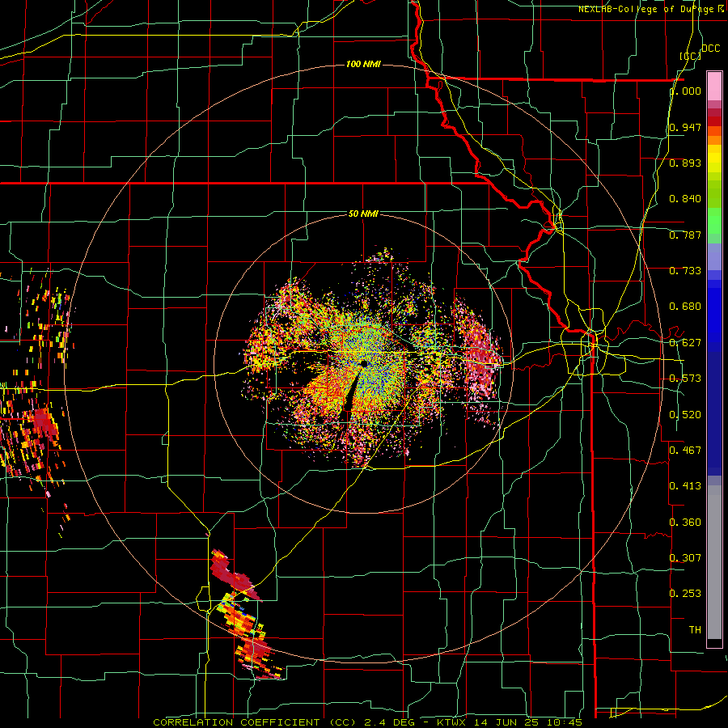Image resolution: width=728 pixels, height=728 pixels.
Task: Select the gray band on color bar
Action: tap(714, 562)
